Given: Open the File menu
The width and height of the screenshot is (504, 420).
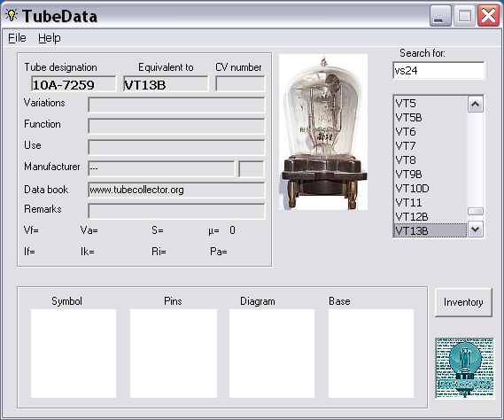Looking at the screenshot, I should pos(17,38).
